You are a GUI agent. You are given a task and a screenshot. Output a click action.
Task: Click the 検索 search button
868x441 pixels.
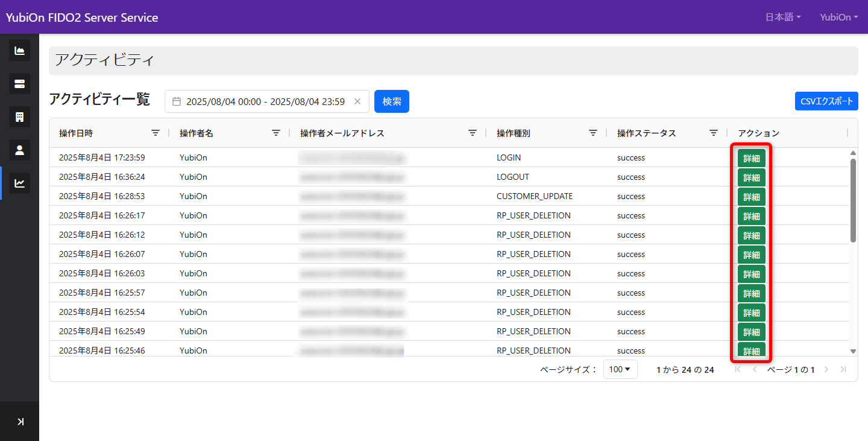pyautogui.click(x=392, y=101)
